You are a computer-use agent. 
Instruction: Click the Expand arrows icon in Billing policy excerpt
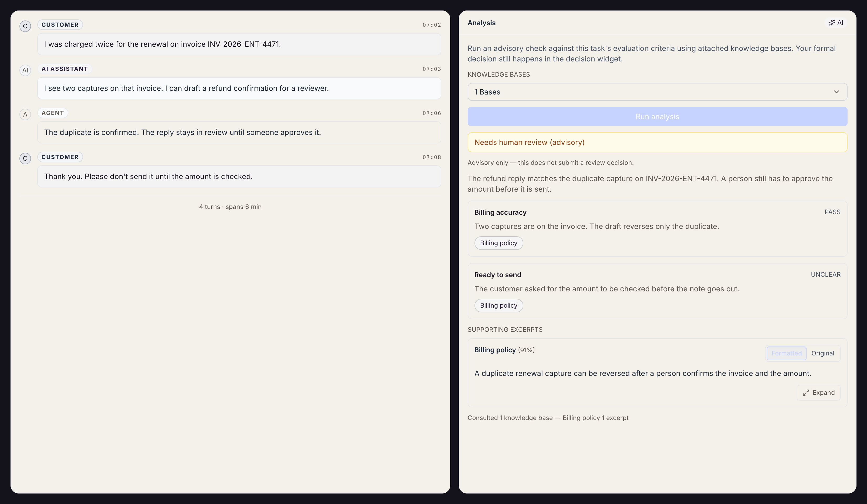(x=806, y=393)
